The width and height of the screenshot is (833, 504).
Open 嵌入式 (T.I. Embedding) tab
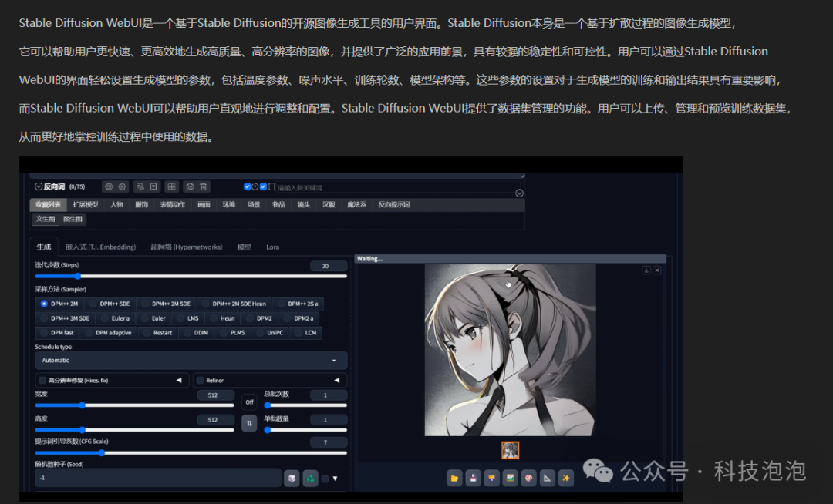point(100,247)
